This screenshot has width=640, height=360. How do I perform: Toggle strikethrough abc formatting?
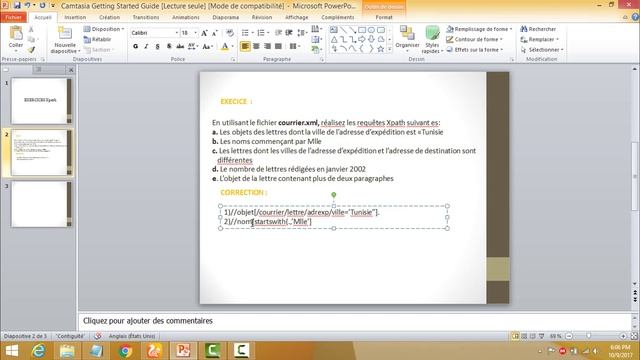[180, 47]
